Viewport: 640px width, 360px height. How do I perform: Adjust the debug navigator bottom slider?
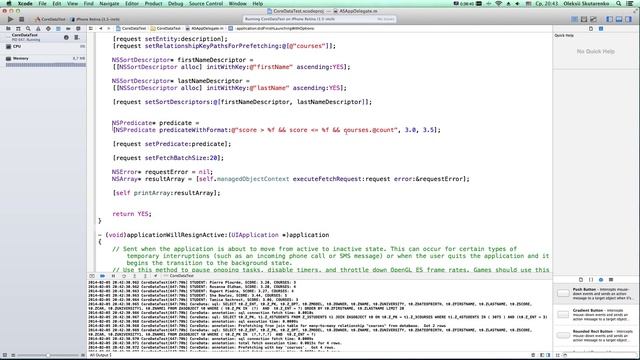(48, 355)
